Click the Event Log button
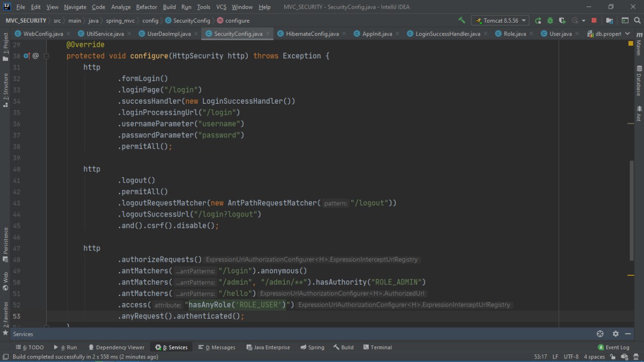The width and height of the screenshot is (644, 362). click(613, 347)
